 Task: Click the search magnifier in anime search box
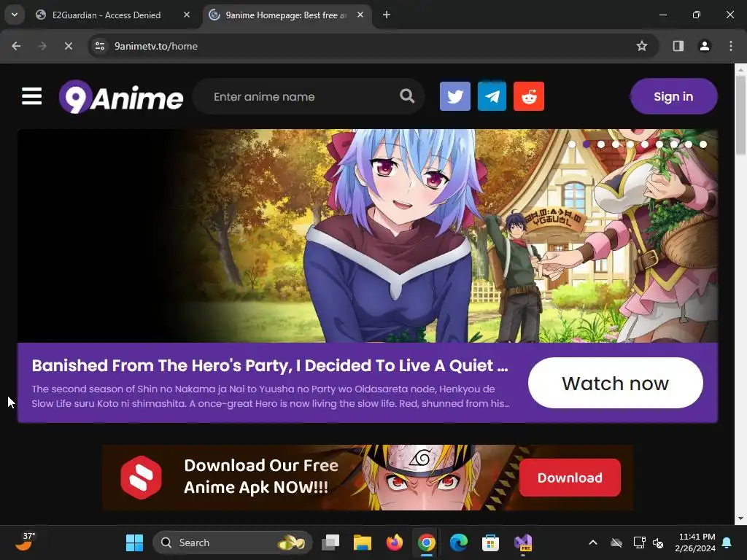pos(407,96)
